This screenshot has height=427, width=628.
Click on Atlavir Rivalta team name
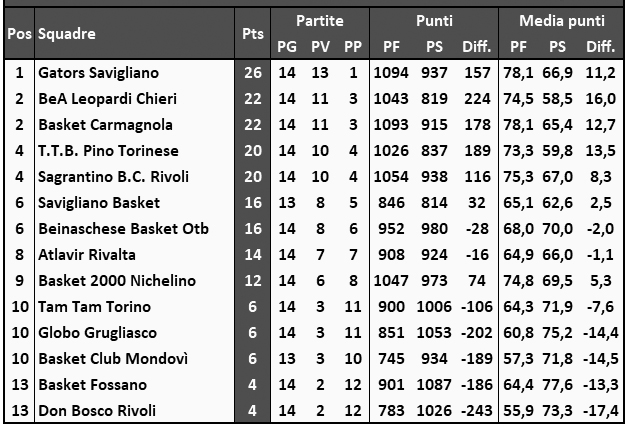click(x=87, y=255)
